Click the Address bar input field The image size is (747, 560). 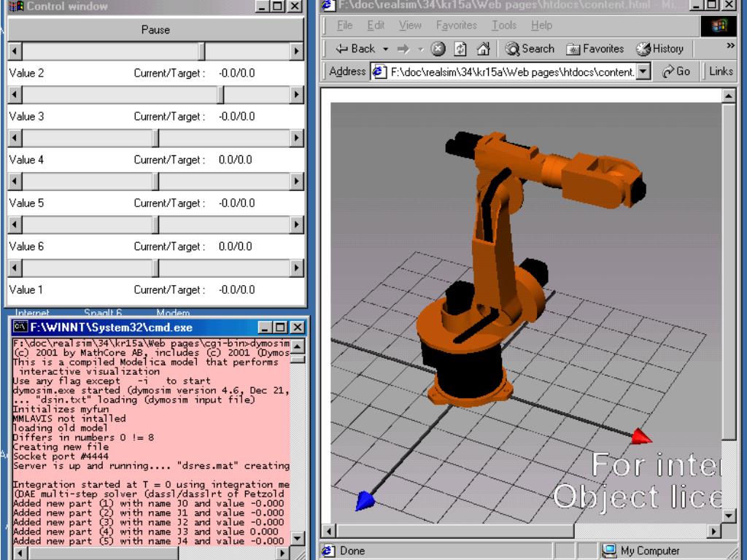click(504, 72)
